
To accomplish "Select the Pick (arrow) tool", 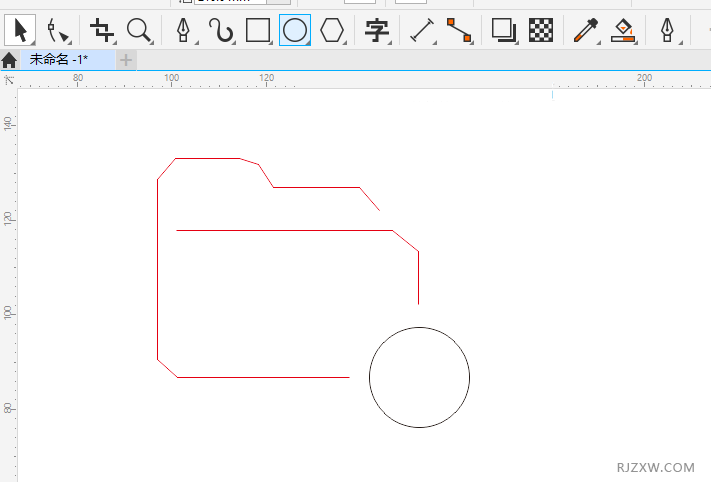I will point(20,30).
